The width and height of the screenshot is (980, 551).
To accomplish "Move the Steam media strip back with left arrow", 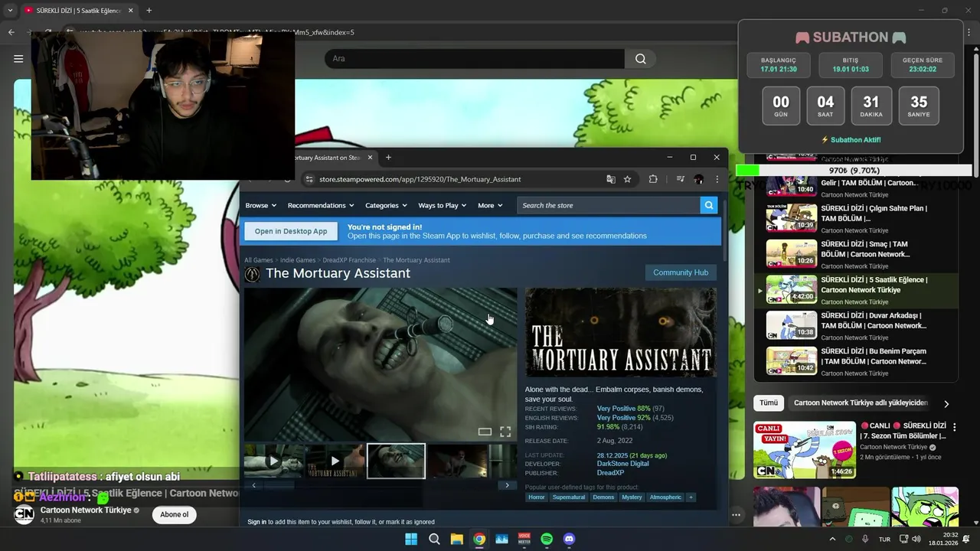I will pyautogui.click(x=254, y=485).
